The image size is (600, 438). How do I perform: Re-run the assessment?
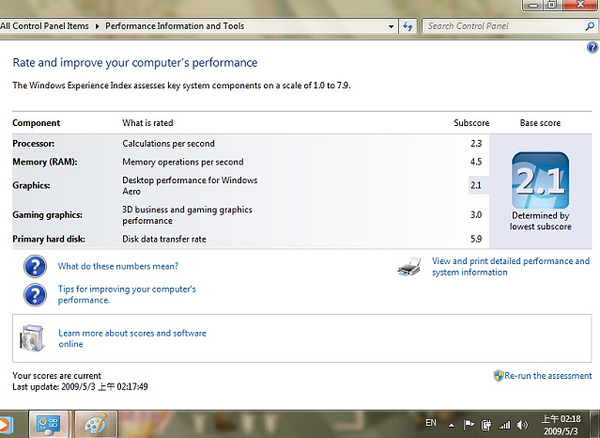pos(548,376)
